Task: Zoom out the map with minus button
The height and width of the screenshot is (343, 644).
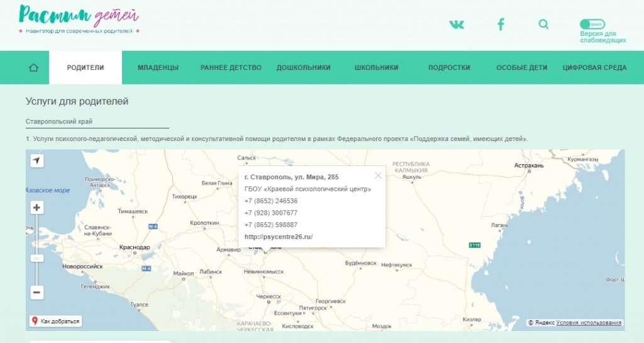Action: tap(36, 293)
